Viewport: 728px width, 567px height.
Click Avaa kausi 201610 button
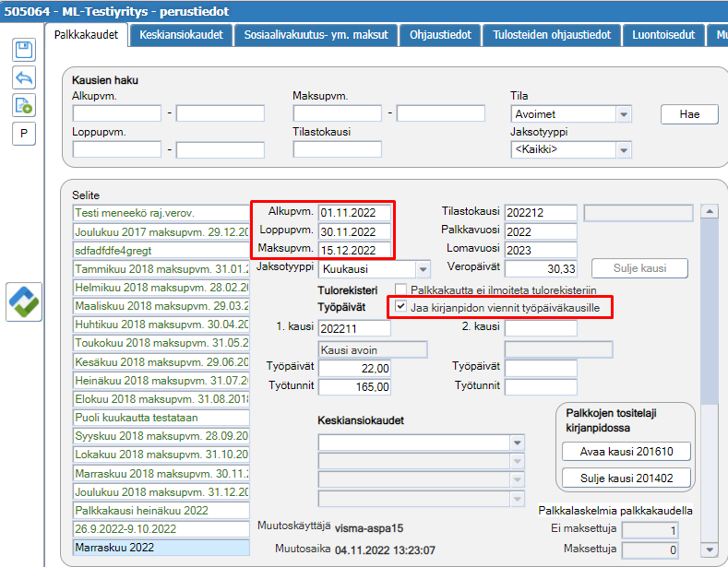click(627, 452)
